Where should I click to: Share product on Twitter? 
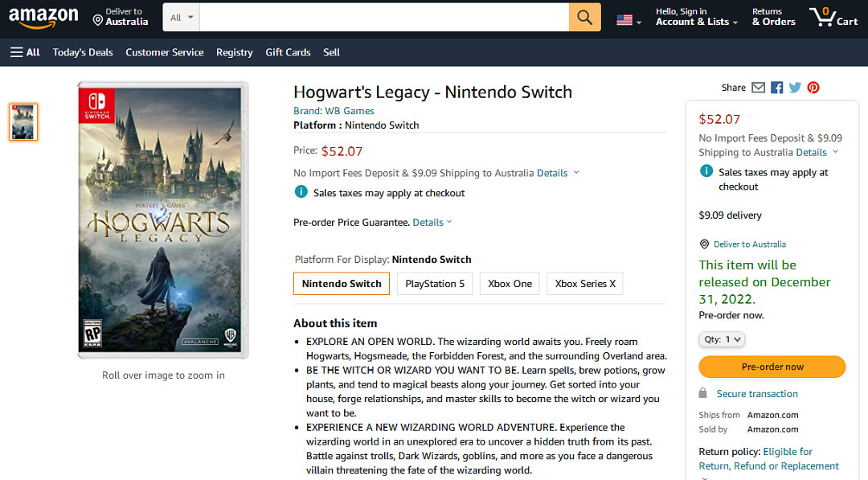pos(795,88)
